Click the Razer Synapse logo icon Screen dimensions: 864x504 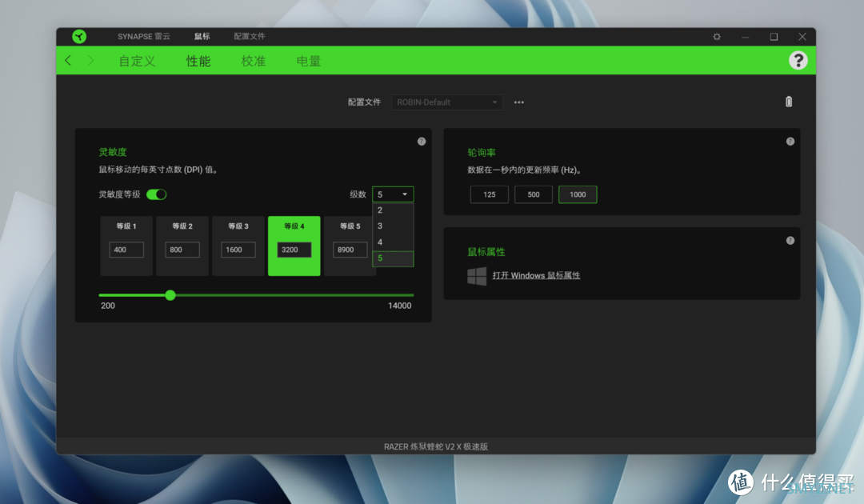coord(79,36)
